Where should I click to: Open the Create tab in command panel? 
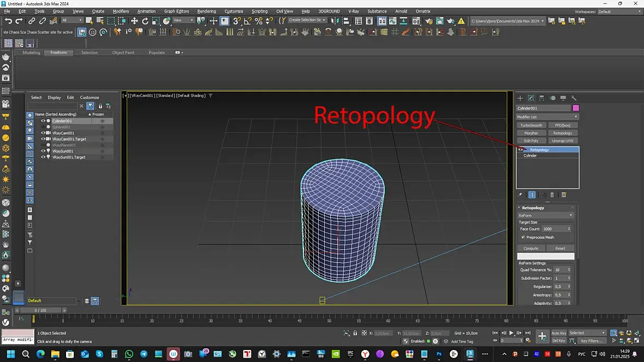pyautogui.click(x=520, y=98)
